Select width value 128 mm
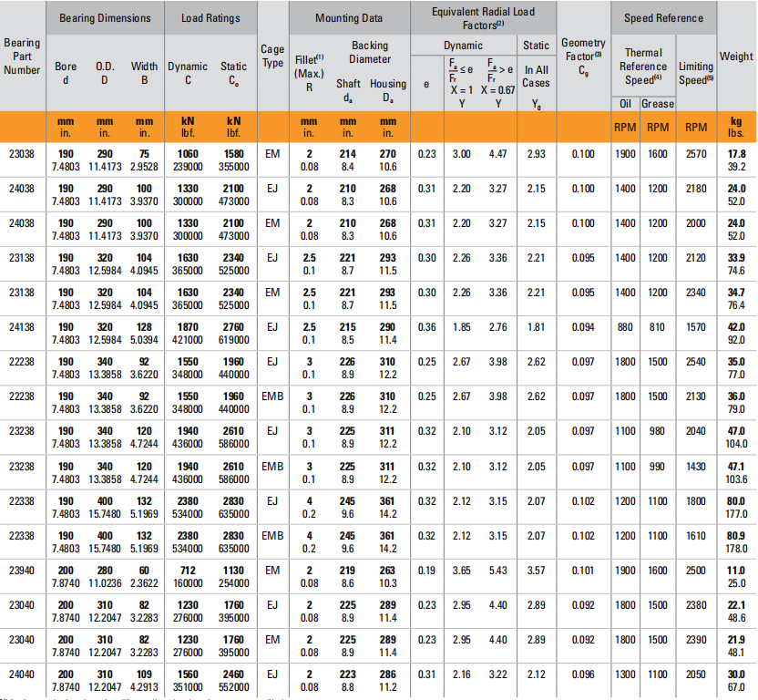Image resolution: width=758 pixels, height=700 pixels. tap(144, 327)
